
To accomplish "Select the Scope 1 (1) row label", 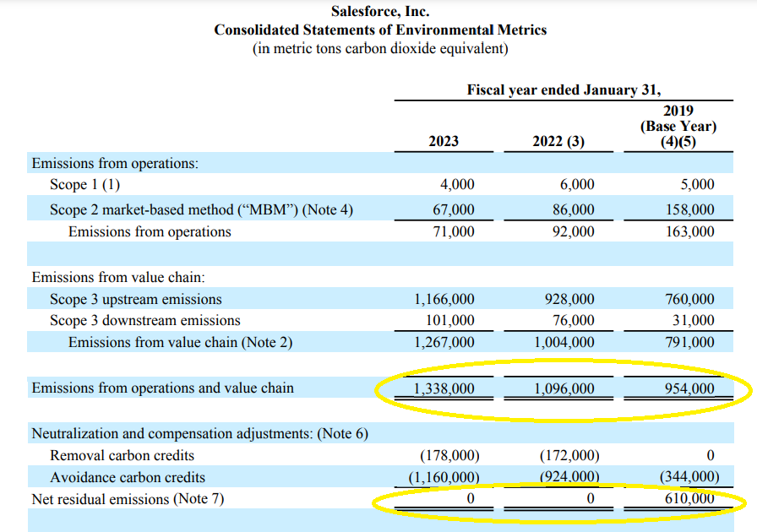I will click(x=85, y=185).
